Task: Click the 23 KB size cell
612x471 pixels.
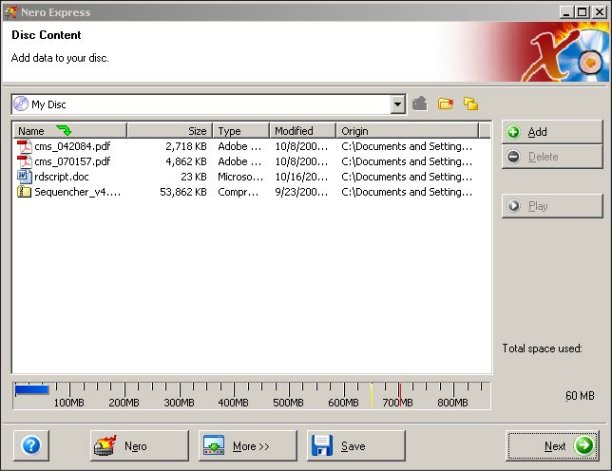Action: 194,177
